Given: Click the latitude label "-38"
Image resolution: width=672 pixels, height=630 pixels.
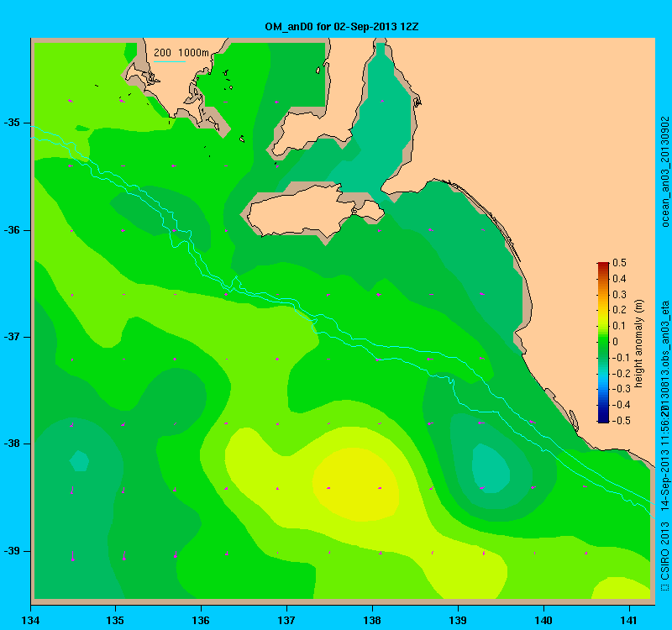Looking at the screenshot, I should (x=12, y=444).
